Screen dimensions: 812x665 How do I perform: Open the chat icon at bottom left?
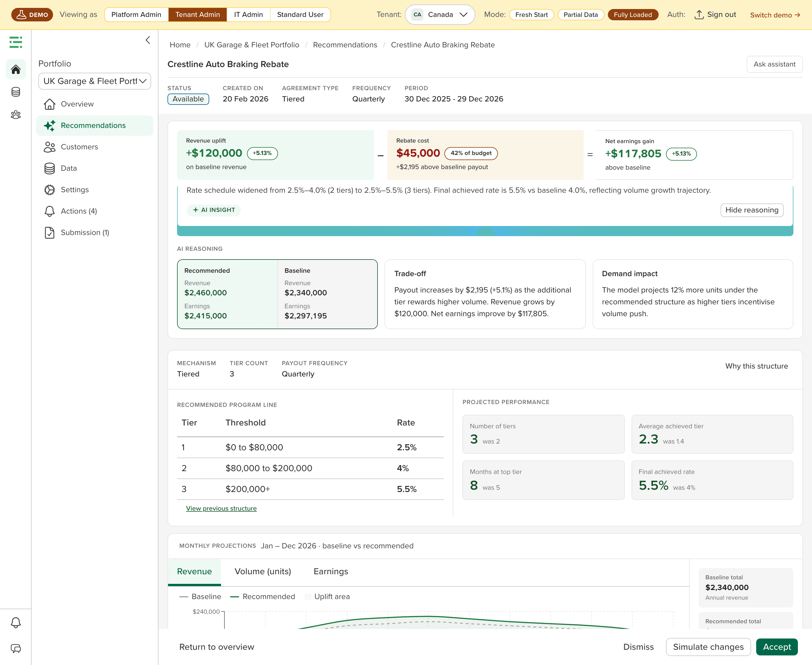(16, 649)
